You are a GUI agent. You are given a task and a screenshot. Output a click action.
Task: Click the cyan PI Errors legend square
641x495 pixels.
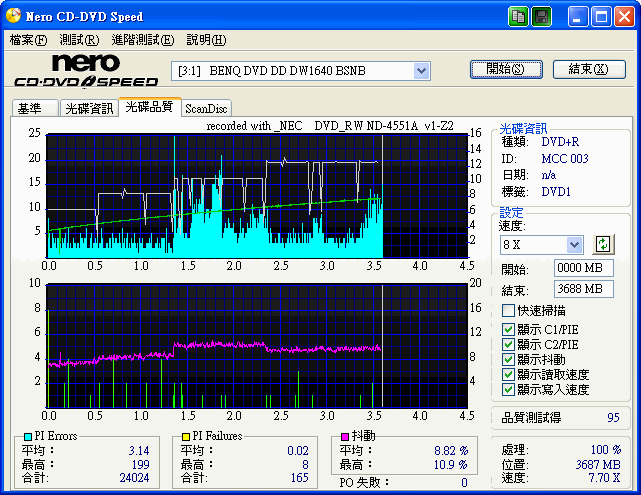click(28, 437)
